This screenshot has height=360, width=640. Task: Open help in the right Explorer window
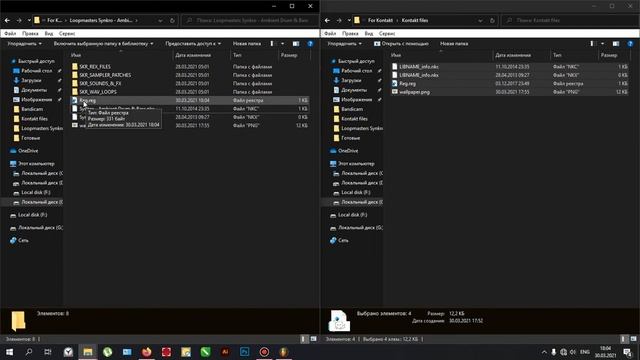(630, 44)
